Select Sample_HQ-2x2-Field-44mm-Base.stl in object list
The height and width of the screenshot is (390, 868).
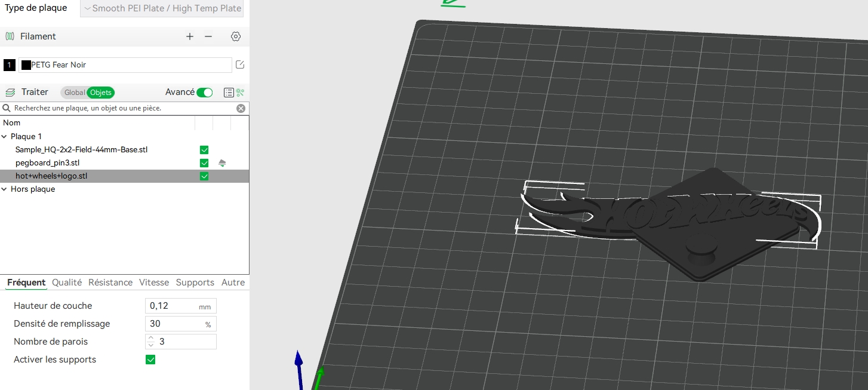(x=81, y=150)
